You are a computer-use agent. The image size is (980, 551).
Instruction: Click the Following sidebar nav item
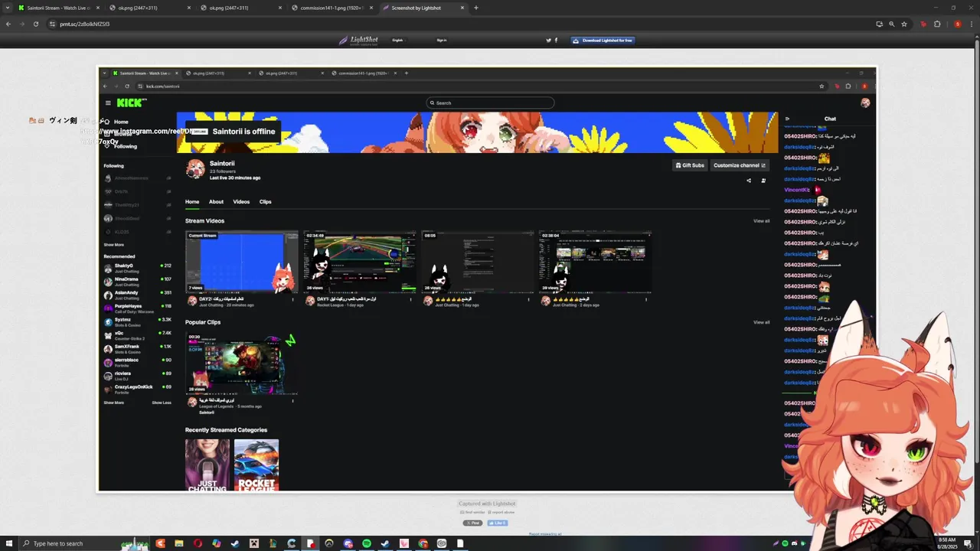(120, 146)
